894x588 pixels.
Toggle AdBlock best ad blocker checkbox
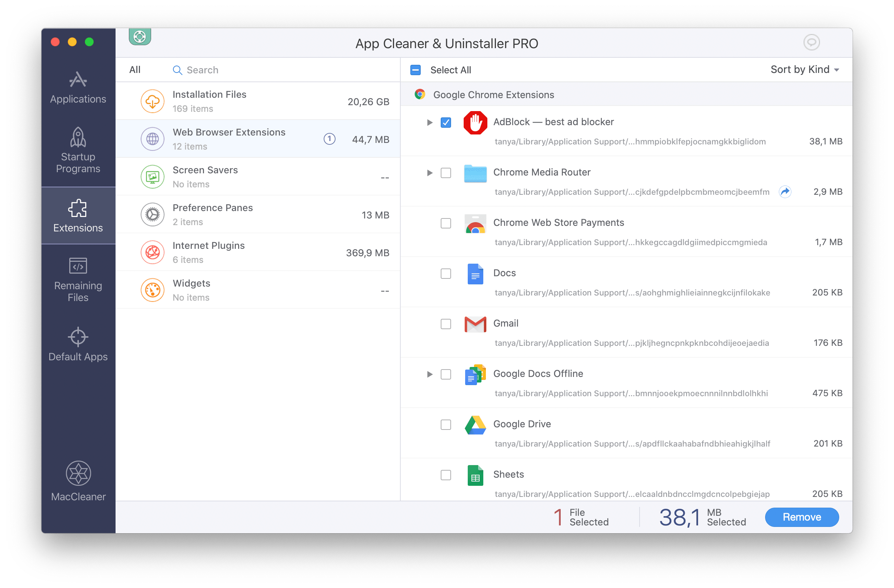click(x=446, y=121)
